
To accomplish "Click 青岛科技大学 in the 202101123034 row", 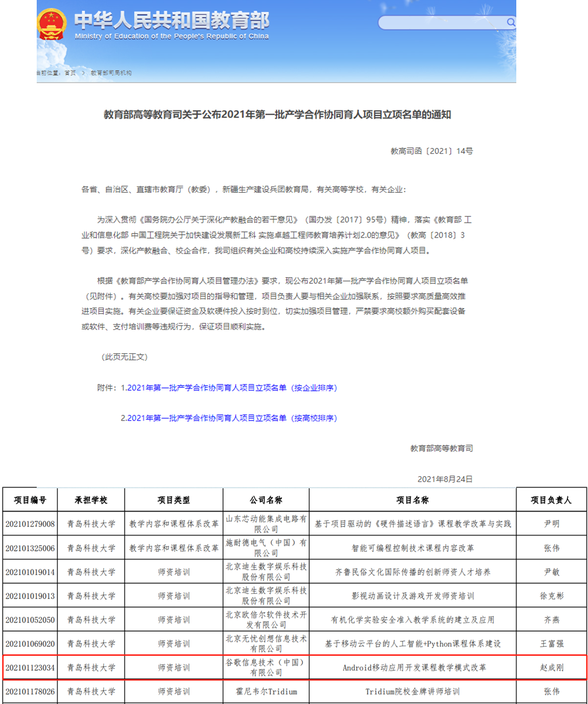I will point(91,668).
